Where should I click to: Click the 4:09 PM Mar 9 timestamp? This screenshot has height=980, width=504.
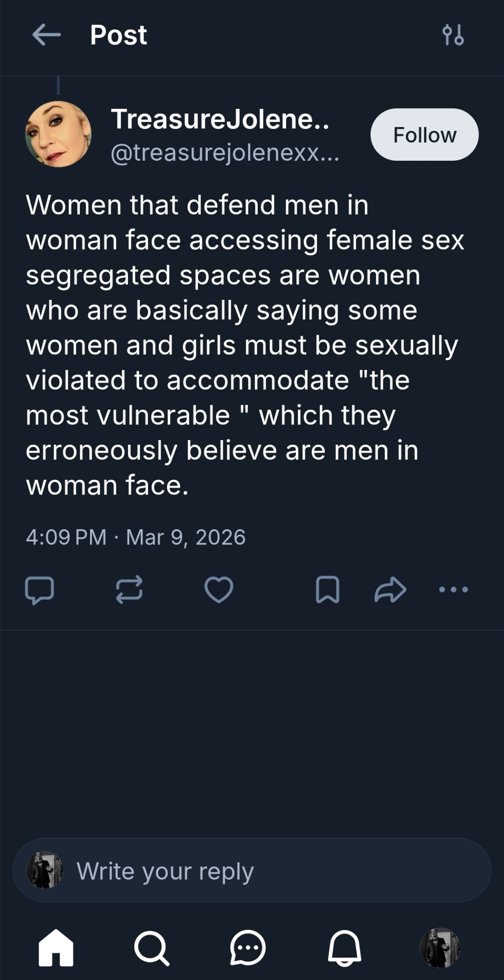click(136, 537)
